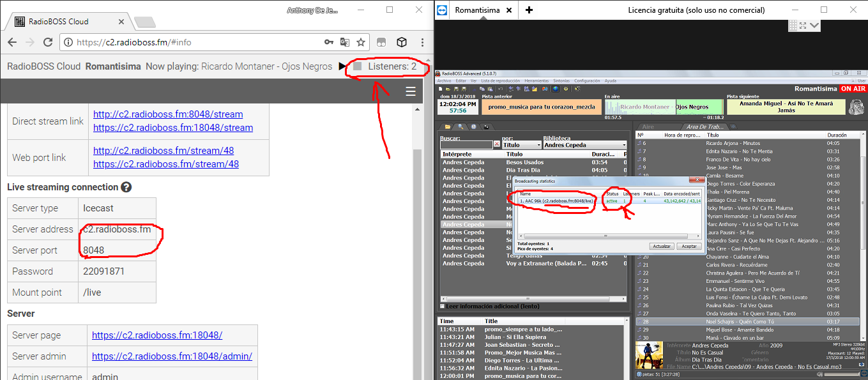
Task: Select the clock tab icon in library panel
Action: click(x=474, y=126)
